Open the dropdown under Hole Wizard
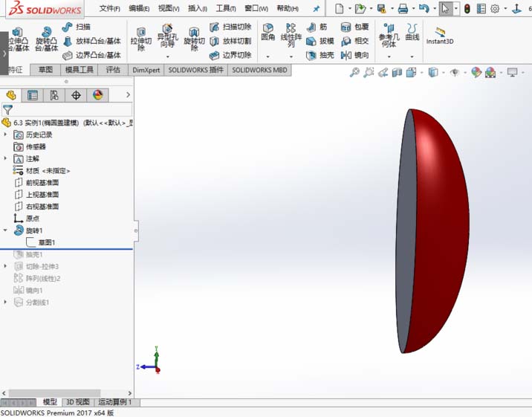The width and height of the screenshot is (532, 417). tap(168, 56)
